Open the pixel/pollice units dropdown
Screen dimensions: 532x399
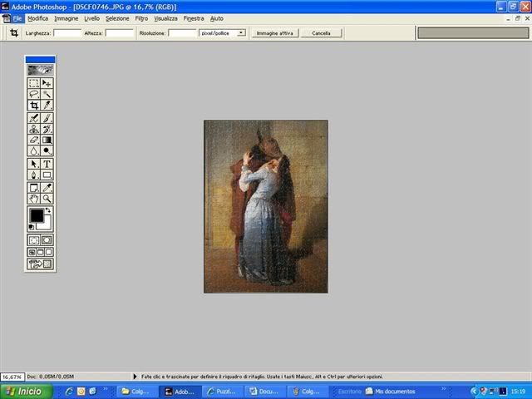[x=241, y=33]
